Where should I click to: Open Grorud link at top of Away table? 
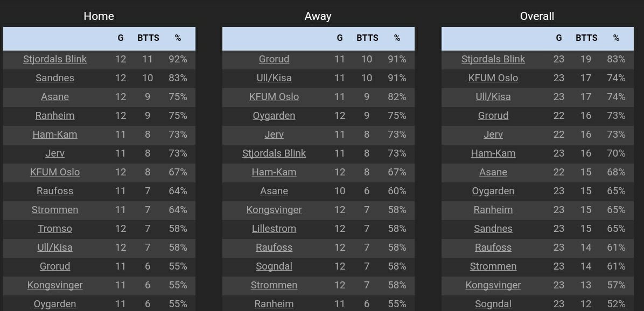point(274,59)
